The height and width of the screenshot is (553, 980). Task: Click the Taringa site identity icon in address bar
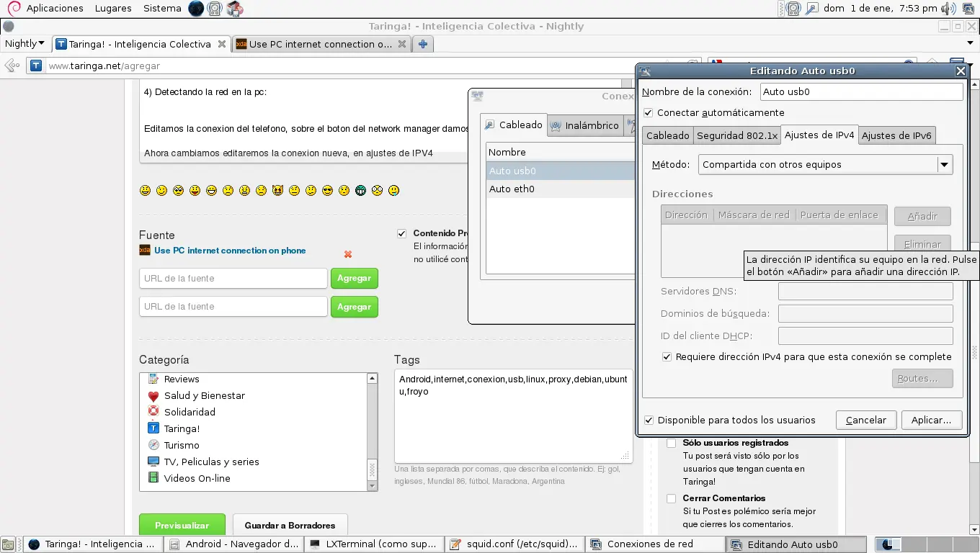tap(37, 66)
